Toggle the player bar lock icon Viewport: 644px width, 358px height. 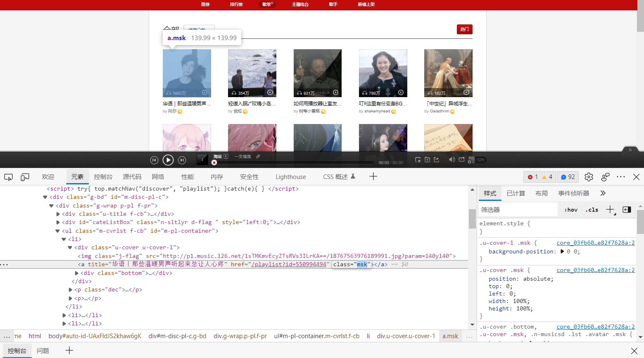630,150
